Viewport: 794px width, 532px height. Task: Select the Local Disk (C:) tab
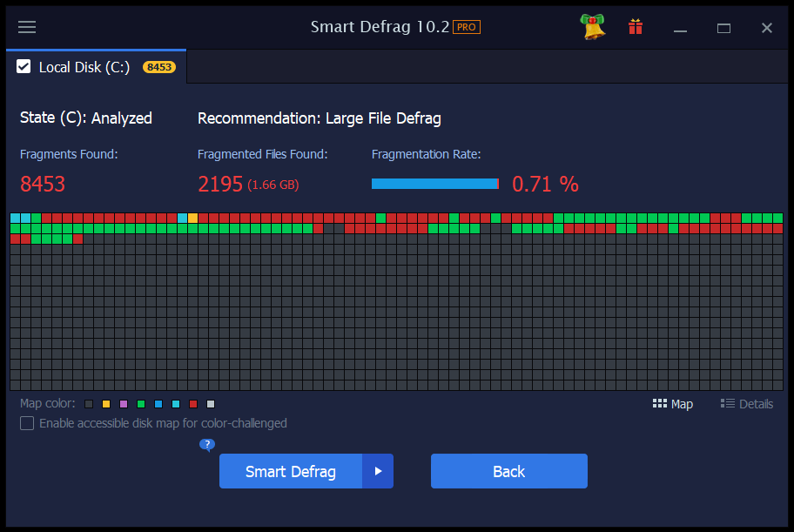(x=97, y=67)
